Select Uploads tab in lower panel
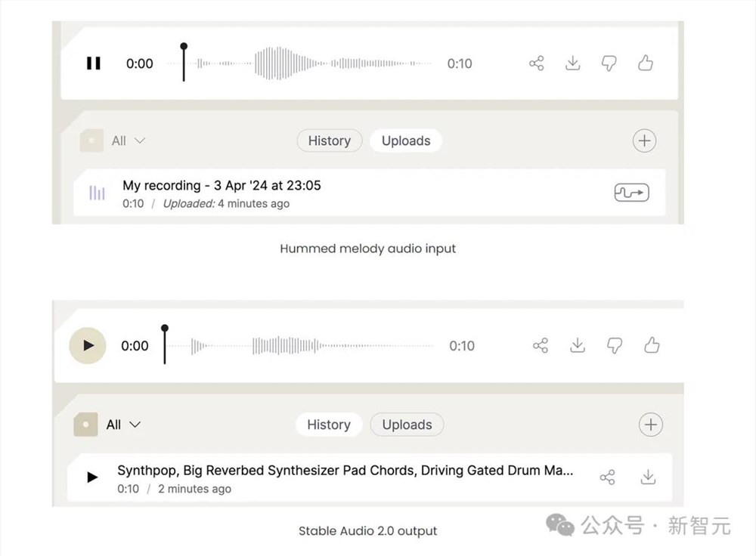Screen dimensions: 756x556 pyautogui.click(x=407, y=425)
